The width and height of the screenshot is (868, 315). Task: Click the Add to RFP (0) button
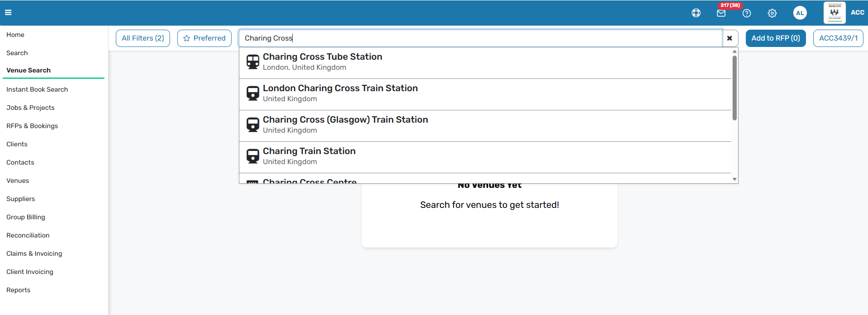775,38
